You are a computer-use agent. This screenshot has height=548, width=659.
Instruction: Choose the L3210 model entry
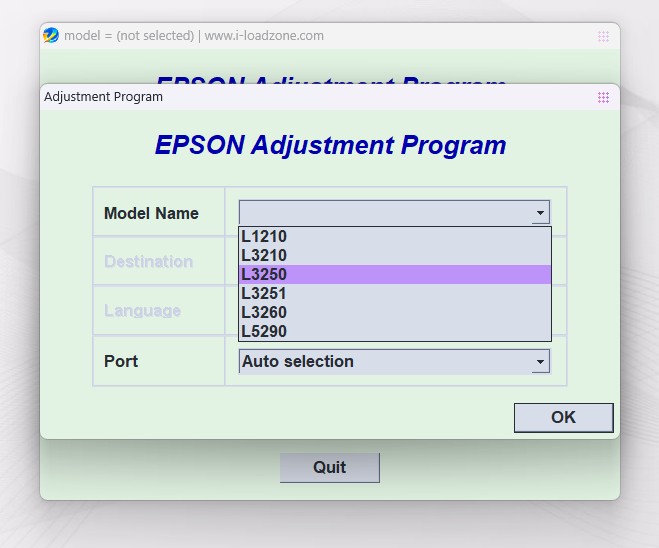click(264, 256)
